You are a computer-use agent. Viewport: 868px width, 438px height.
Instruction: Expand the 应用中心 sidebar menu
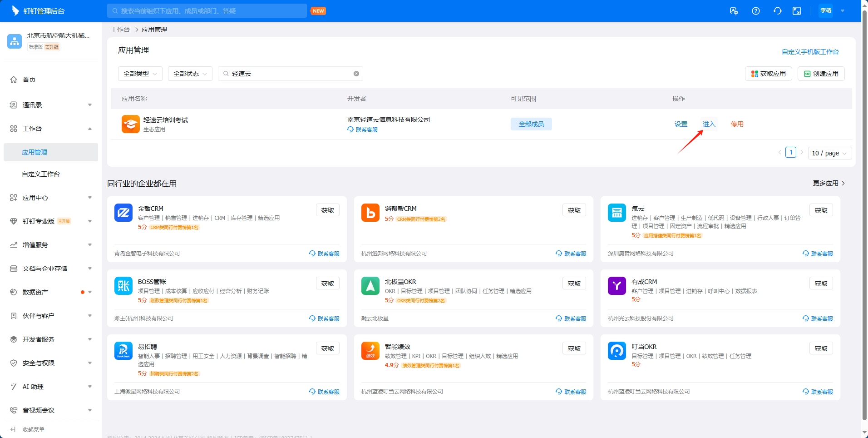pyautogui.click(x=51, y=198)
